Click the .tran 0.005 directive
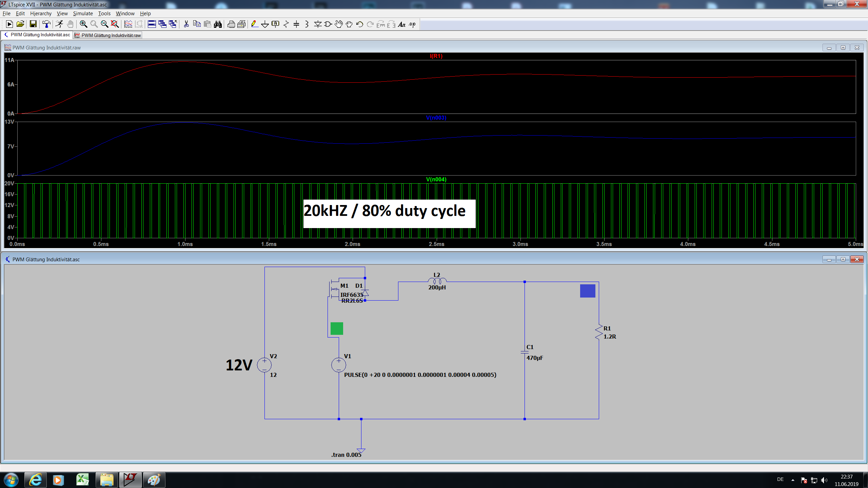868x488 pixels. (x=346, y=455)
